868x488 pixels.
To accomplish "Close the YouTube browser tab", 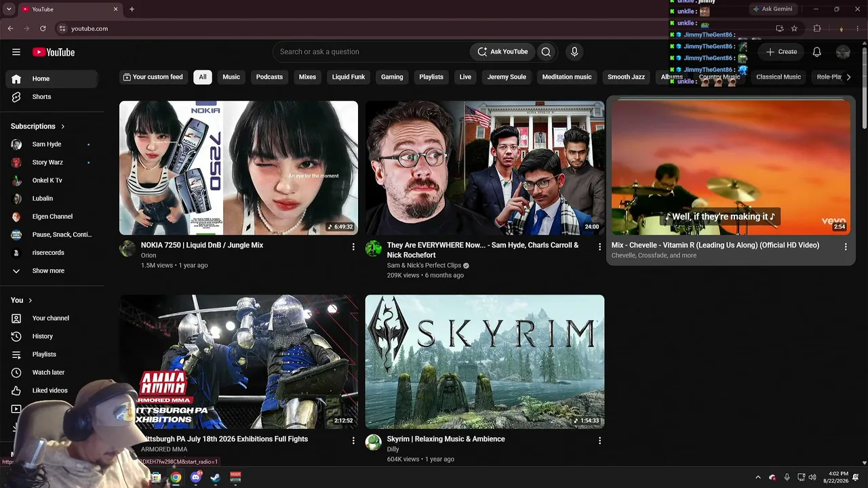I will coord(115,9).
